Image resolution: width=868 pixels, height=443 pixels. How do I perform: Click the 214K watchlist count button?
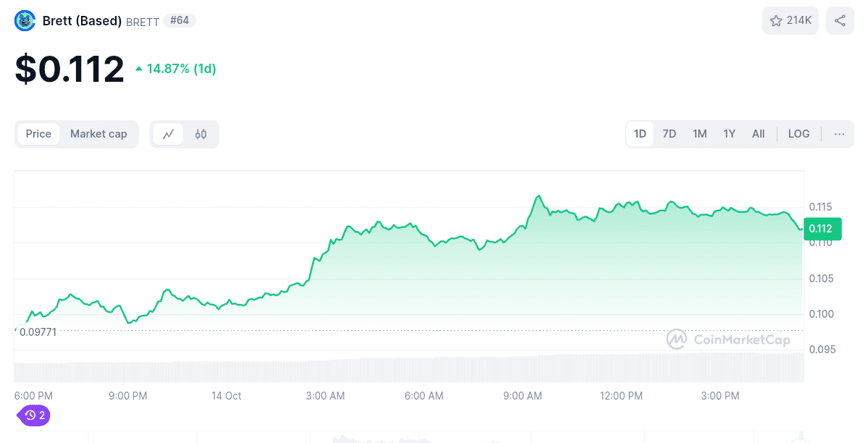[790, 20]
